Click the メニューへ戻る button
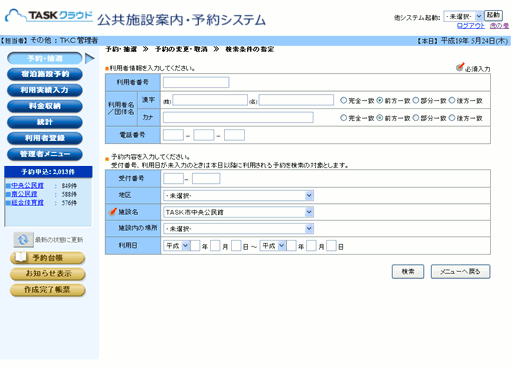 [460, 272]
